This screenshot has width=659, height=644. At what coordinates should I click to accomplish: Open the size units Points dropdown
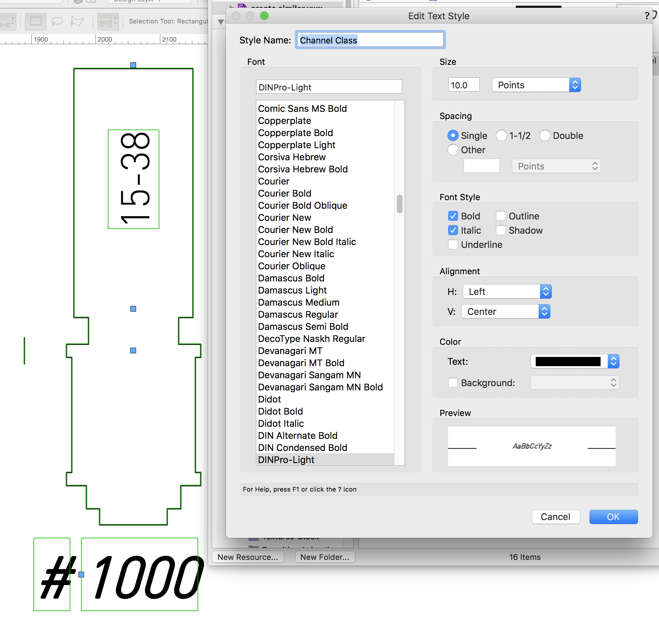coord(536,85)
